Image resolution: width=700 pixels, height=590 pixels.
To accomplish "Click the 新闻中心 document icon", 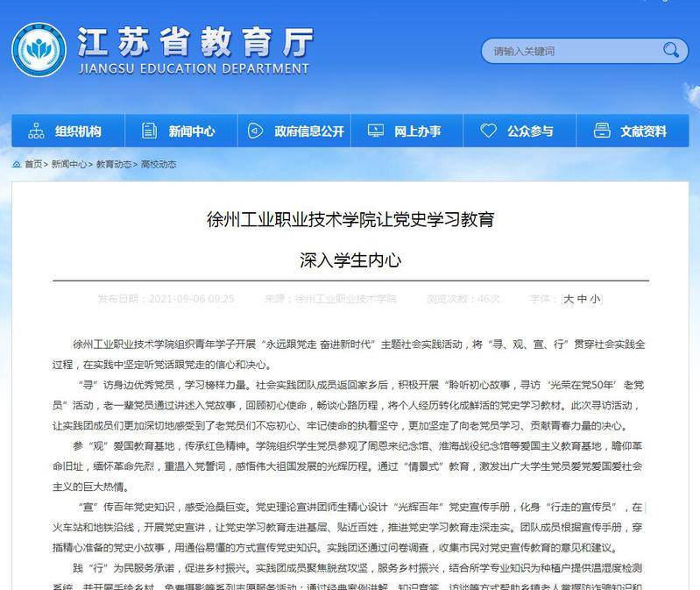I will pyautogui.click(x=150, y=132).
